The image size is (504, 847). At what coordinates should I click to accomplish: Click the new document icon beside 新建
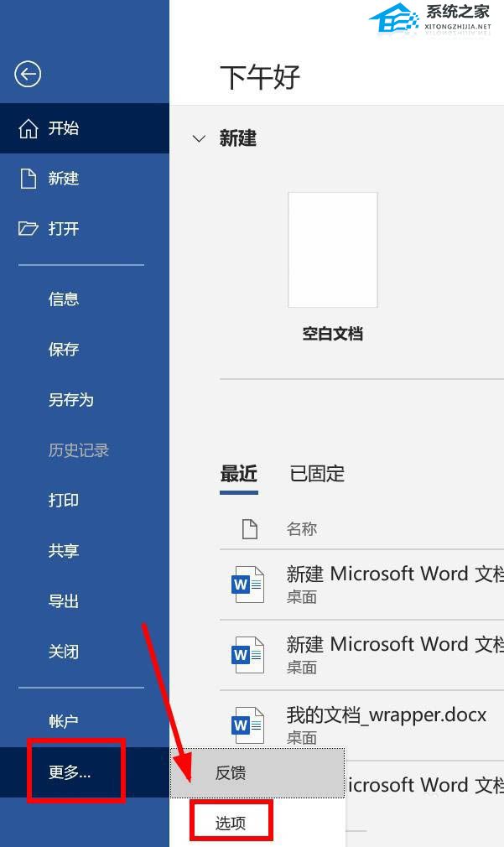tap(28, 179)
